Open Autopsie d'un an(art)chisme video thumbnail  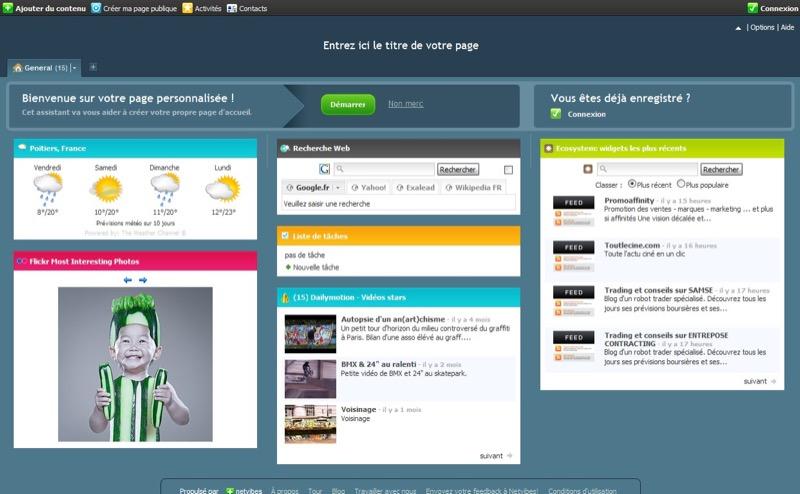click(310, 334)
